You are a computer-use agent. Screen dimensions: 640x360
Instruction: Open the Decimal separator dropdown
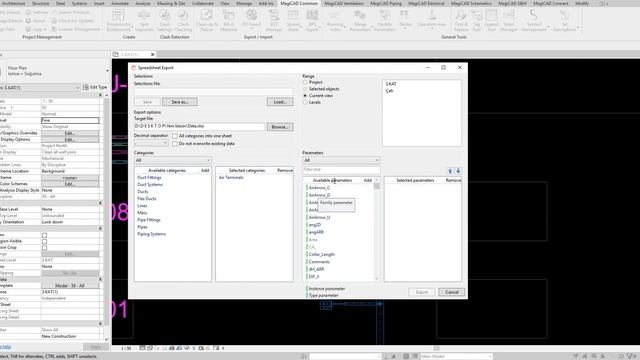click(x=151, y=143)
